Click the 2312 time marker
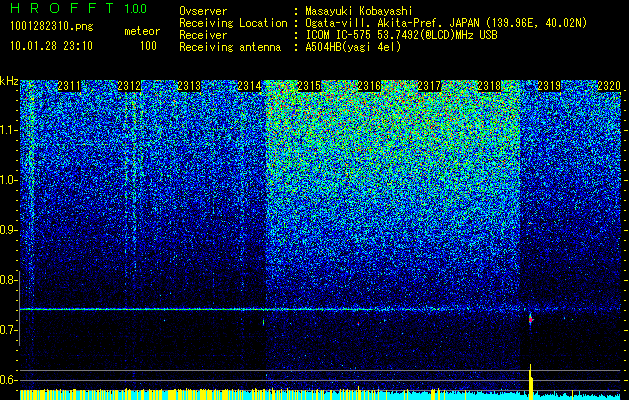Screen dimensions: 629x400 129,86
